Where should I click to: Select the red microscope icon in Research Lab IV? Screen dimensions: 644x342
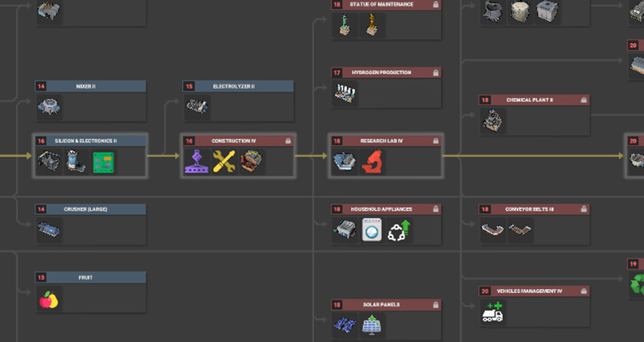[372, 162]
